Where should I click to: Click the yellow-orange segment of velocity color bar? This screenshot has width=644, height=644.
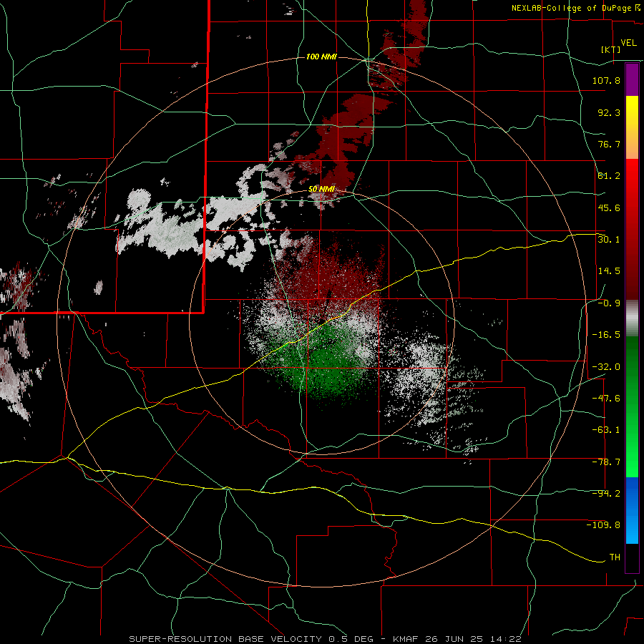(632, 127)
